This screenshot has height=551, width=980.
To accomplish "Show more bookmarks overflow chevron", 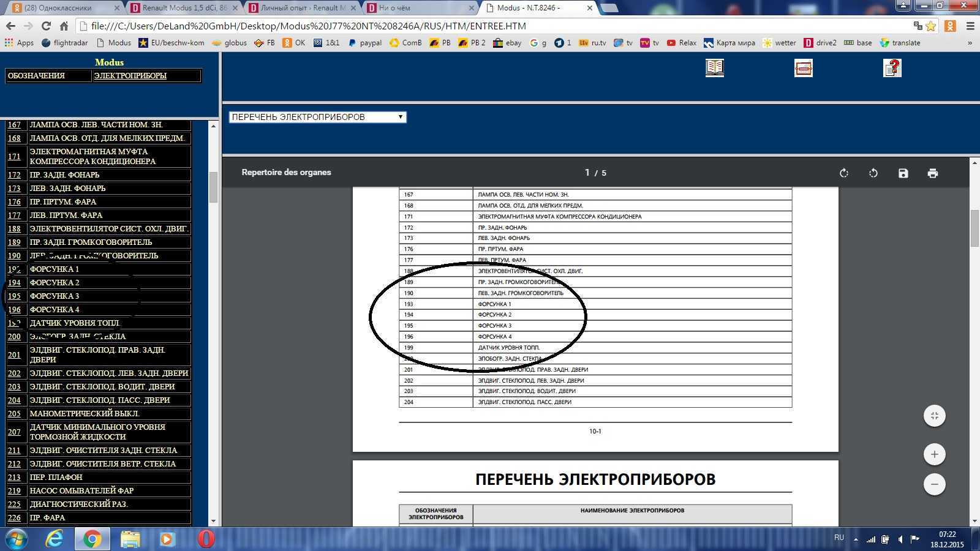I will click(x=970, y=43).
